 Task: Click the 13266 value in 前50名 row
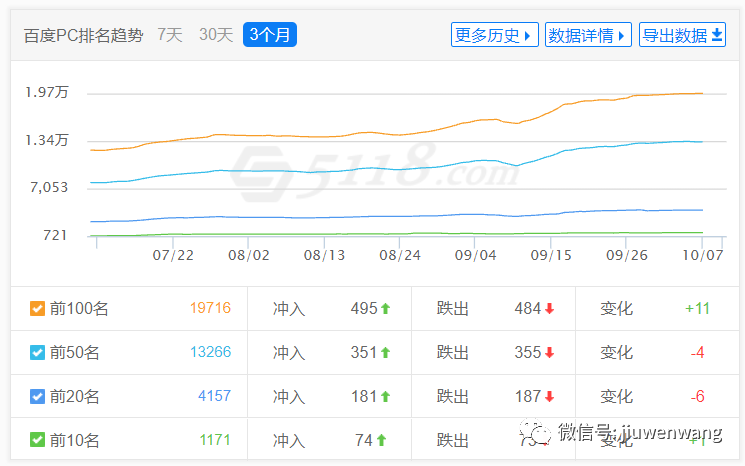(x=210, y=352)
